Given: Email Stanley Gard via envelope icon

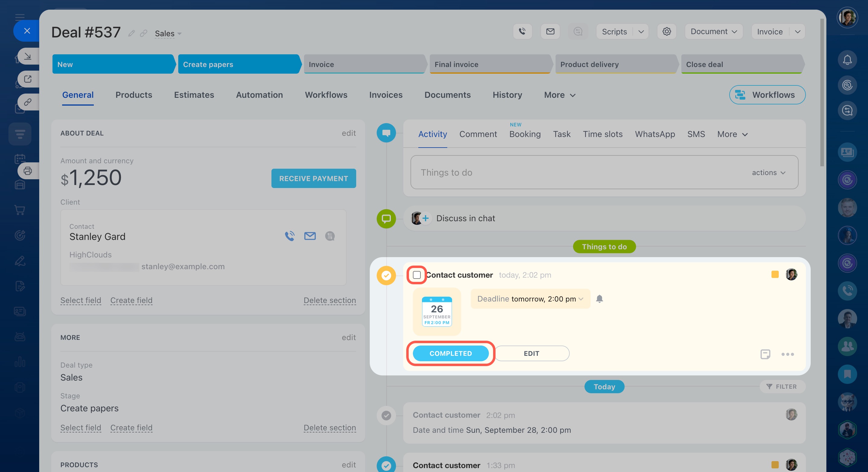Looking at the screenshot, I should 310,236.
